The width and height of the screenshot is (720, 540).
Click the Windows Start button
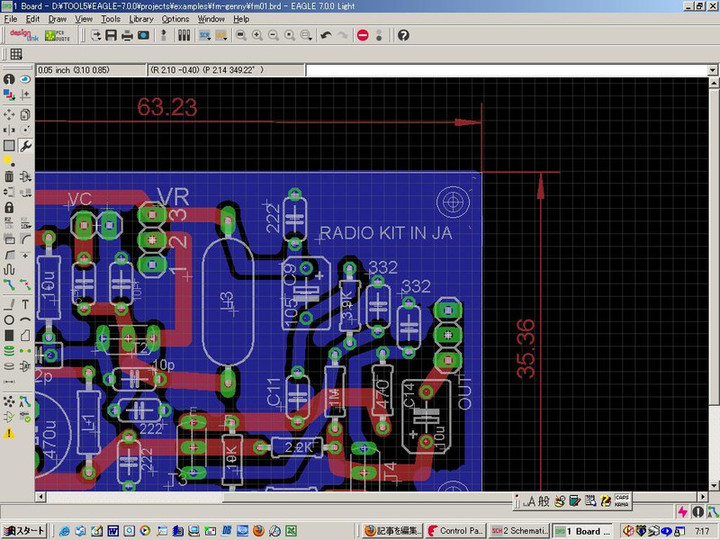tap(24, 531)
